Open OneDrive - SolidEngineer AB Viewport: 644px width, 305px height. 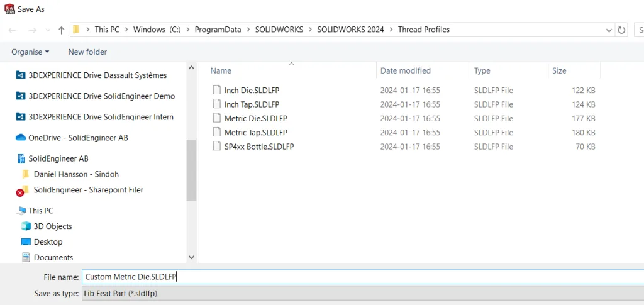(x=78, y=138)
